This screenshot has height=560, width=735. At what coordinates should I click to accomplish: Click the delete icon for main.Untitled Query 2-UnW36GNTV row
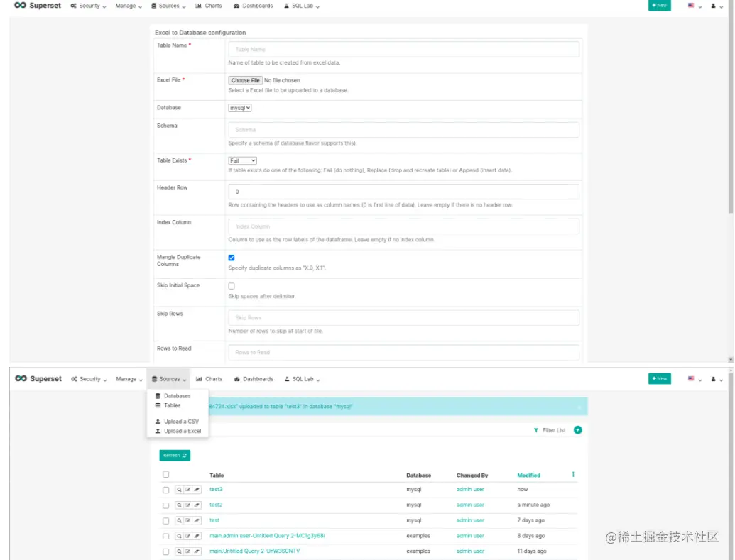[197, 551]
